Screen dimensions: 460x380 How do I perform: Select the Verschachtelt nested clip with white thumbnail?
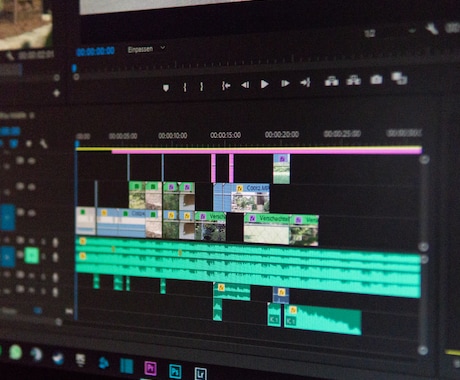click(x=267, y=229)
